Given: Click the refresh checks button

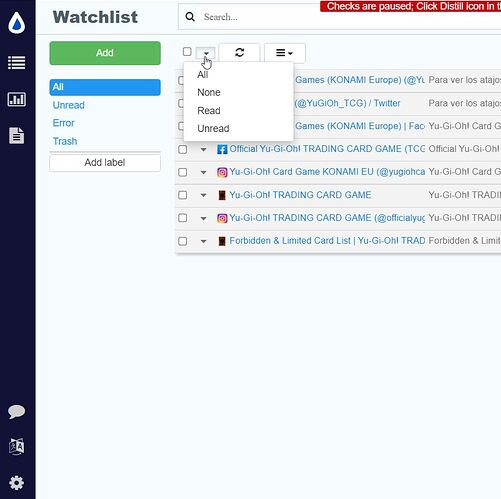Looking at the screenshot, I should pyautogui.click(x=239, y=53).
